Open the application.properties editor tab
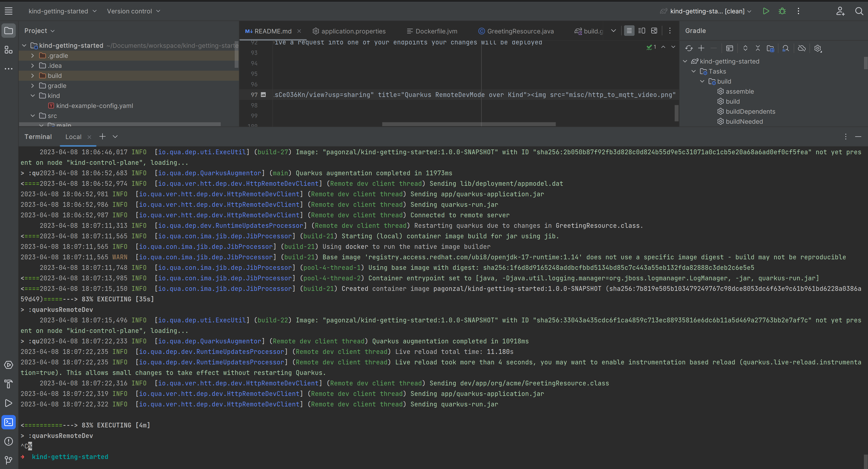Screen dimensions: 868x469 click(x=353, y=31)
